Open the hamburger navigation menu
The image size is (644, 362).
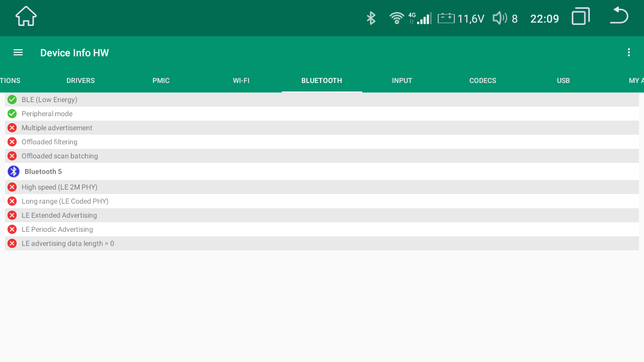[18, 52]
